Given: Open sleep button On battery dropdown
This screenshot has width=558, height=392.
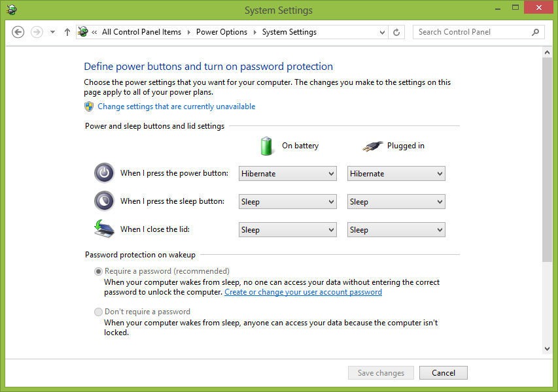Looking at the screenshot, I should [x=288, y=201].
